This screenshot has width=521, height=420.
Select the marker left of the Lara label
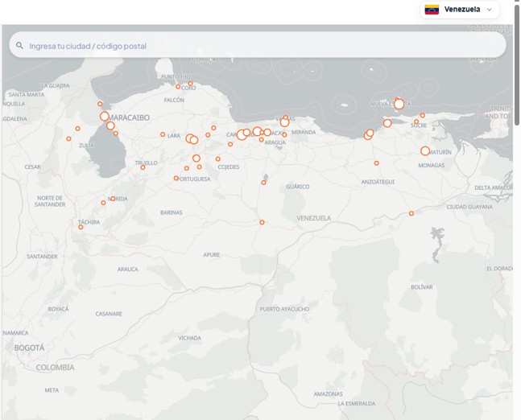pyautogui.click(x=163, y=134)
